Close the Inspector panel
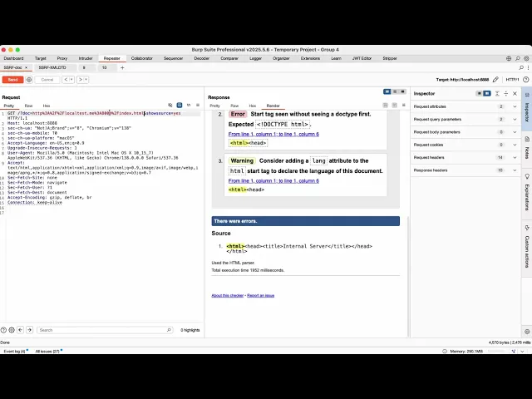This screenshot has height=399, width=532. (515, 93)
